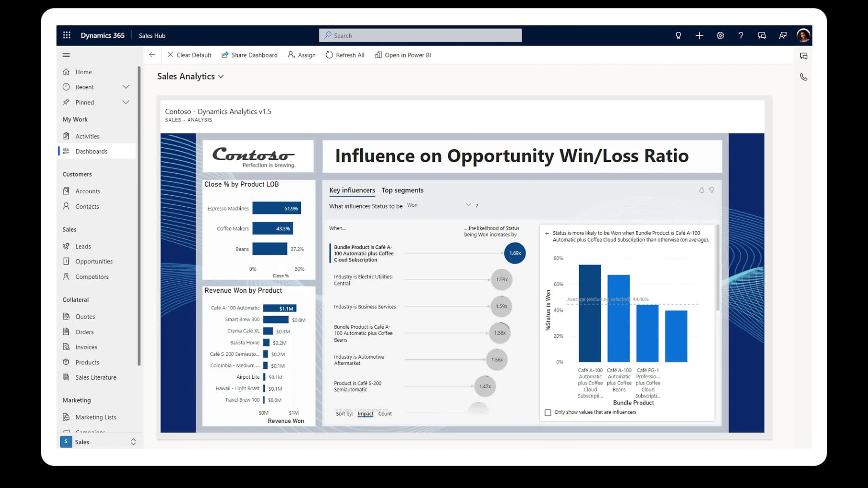This screenshot has width=868, height=488.
Task: Click the back arrow in influencer detail chart
Action: pos(547,233)
